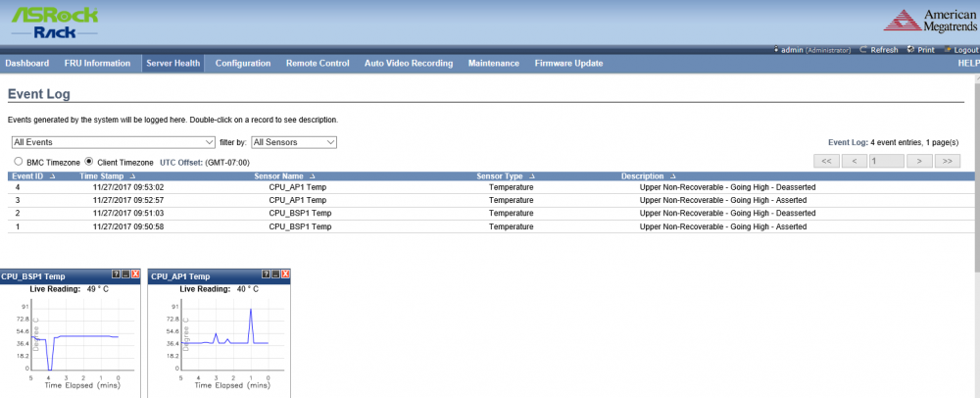Sort by Sensor Name column arrow
This screenshot has height=398, width=980.
coord(312,176)
